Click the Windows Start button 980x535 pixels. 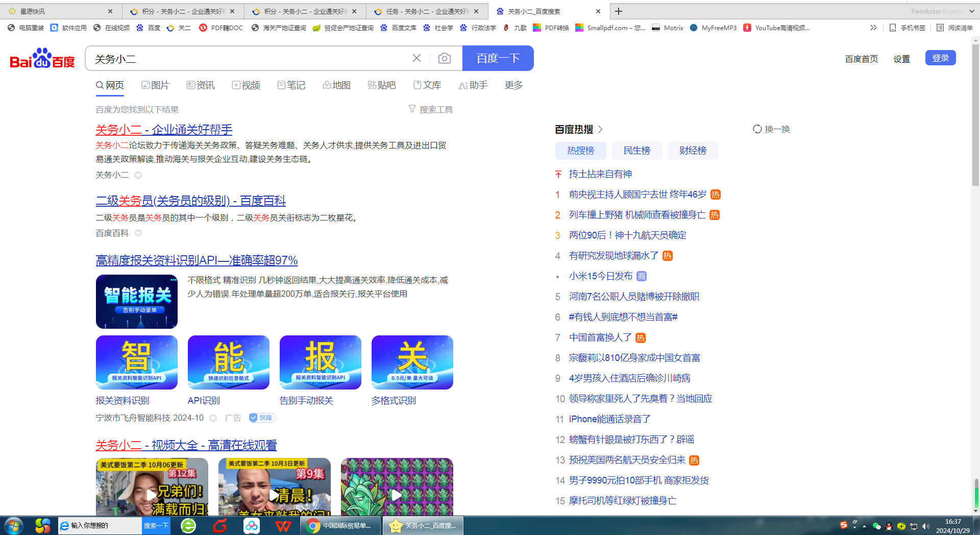point(13,525)
